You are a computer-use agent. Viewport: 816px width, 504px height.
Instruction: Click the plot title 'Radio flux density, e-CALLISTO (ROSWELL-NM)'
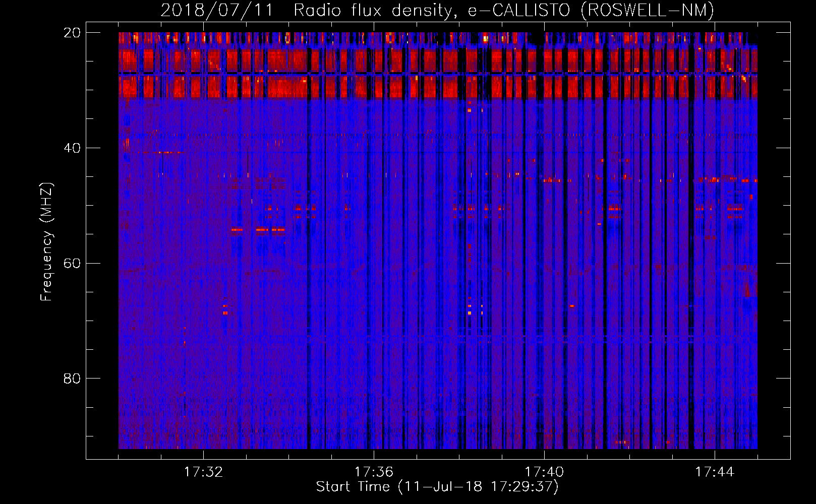[x=504, y=10]
